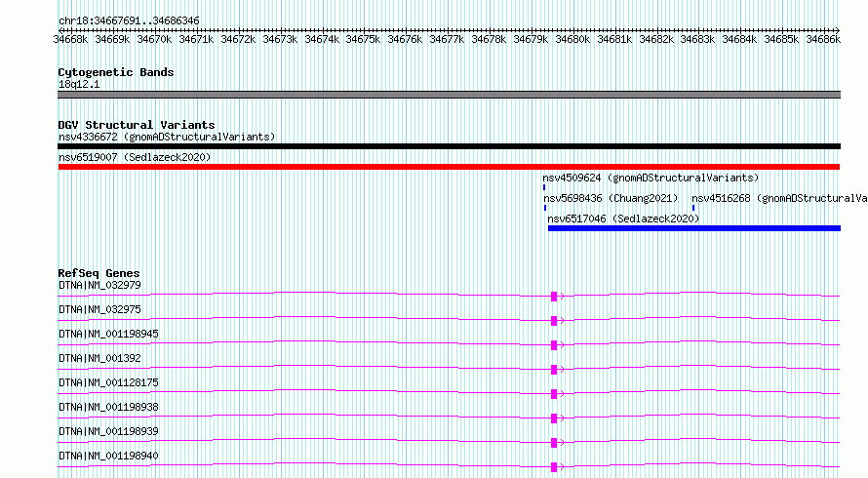Click the 34679k ruler tick label

531,39
